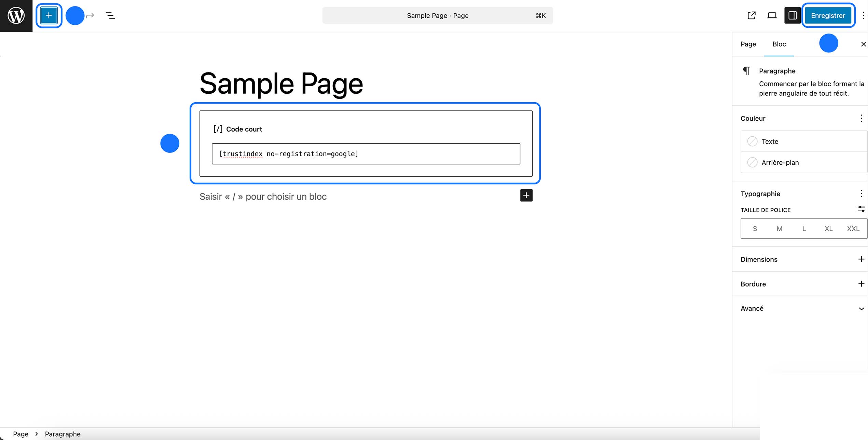Toggle the settings sidebar panel icon
The image size is (868, 440).
point(792,15)
